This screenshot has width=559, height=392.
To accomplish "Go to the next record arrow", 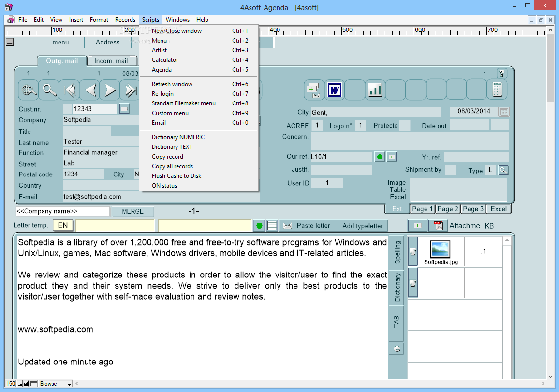I will [110, 90].
